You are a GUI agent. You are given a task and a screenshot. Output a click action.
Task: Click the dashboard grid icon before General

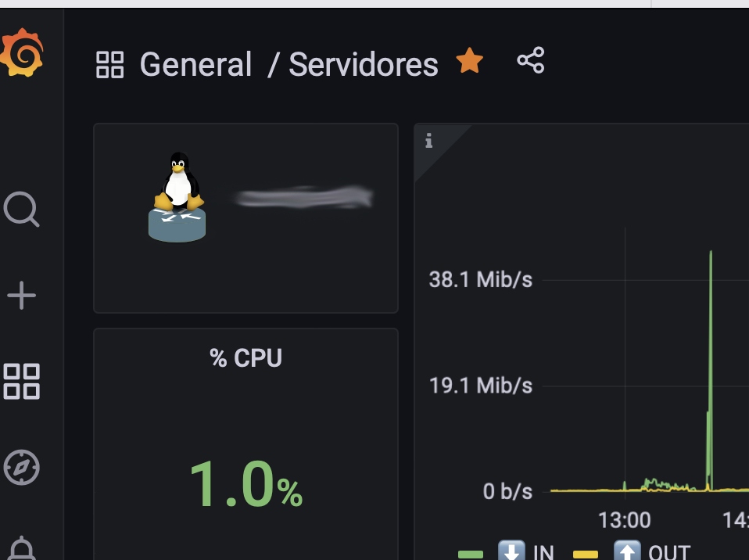(110, 64)
